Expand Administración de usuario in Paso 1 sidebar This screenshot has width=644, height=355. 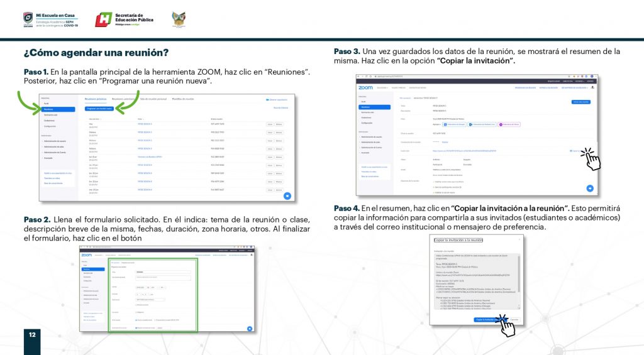pyautogui.click(x=55, y=141)
